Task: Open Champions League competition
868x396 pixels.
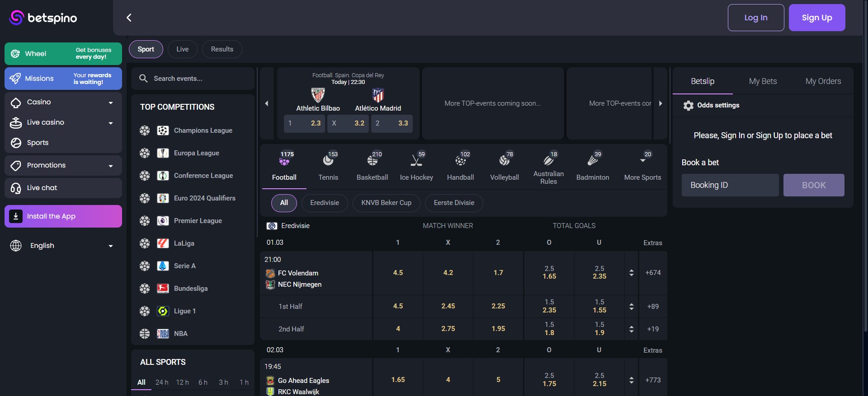Action: tap(193, 130)
